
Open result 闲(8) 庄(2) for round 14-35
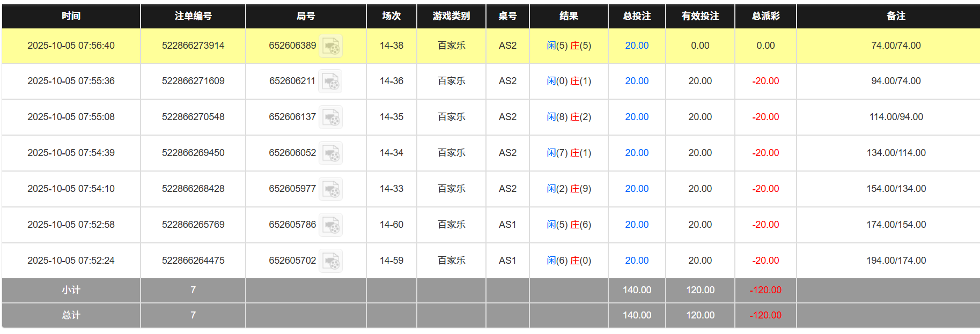569,117
